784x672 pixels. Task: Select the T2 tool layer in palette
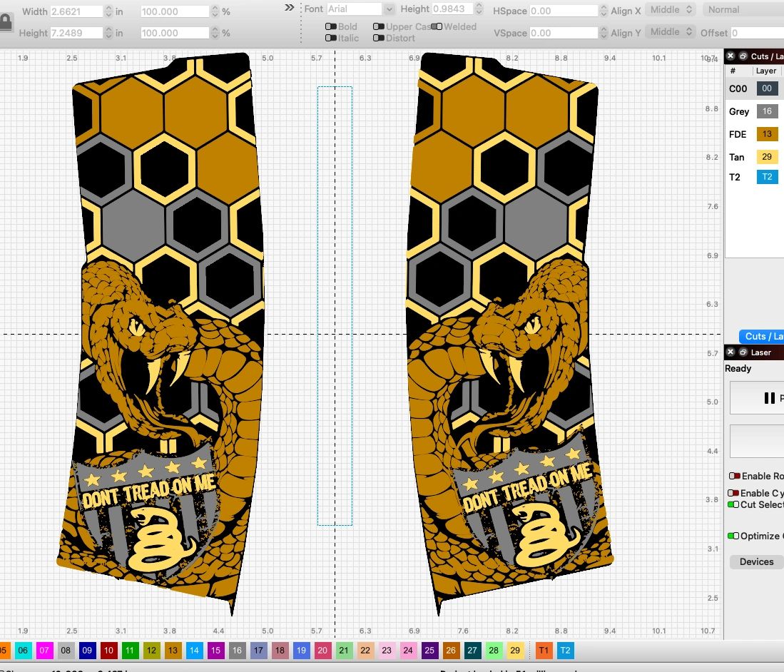565,650
